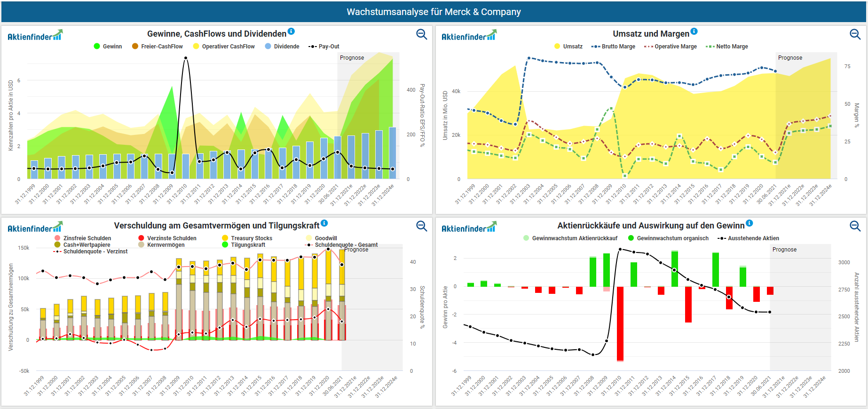868x409 pixels.
Task: Show info for Verschuldung am Gesamtvermögen und Tilgungskraft
Action: pos(324,223)
